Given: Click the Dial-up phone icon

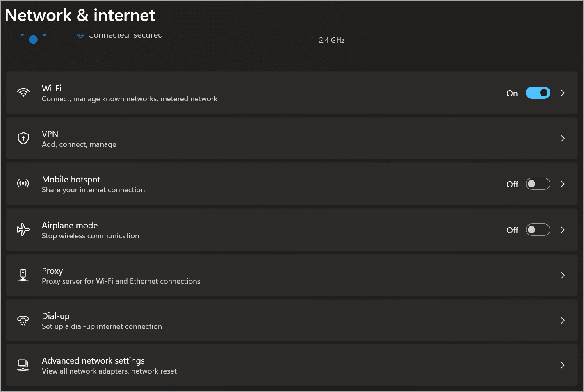Looking at the screenshot, I should (23, 321).
